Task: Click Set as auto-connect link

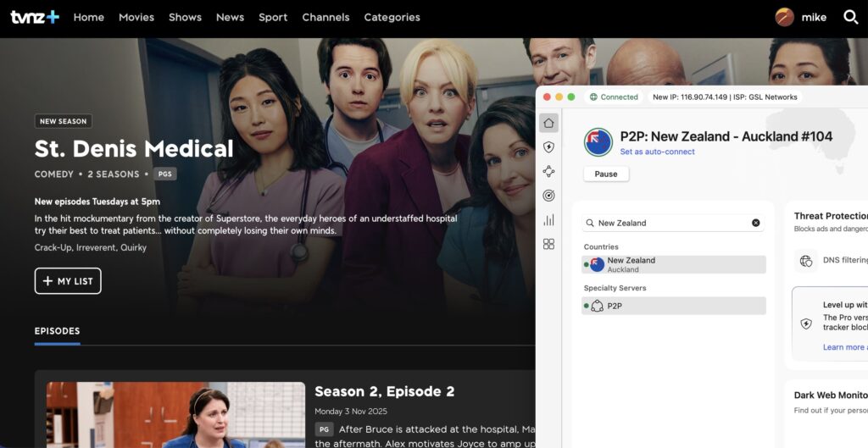Action: pyautogui.click(x=657, y=152)
